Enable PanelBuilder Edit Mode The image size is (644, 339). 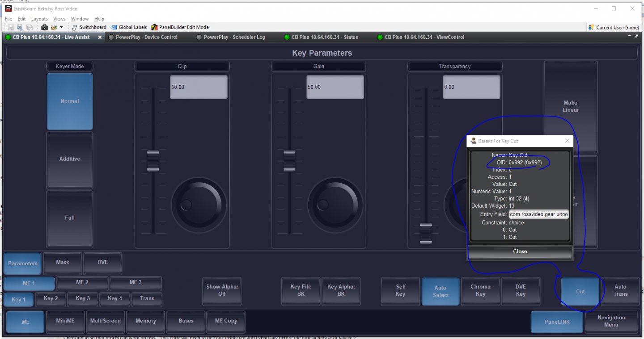click(x=180, y=27)
